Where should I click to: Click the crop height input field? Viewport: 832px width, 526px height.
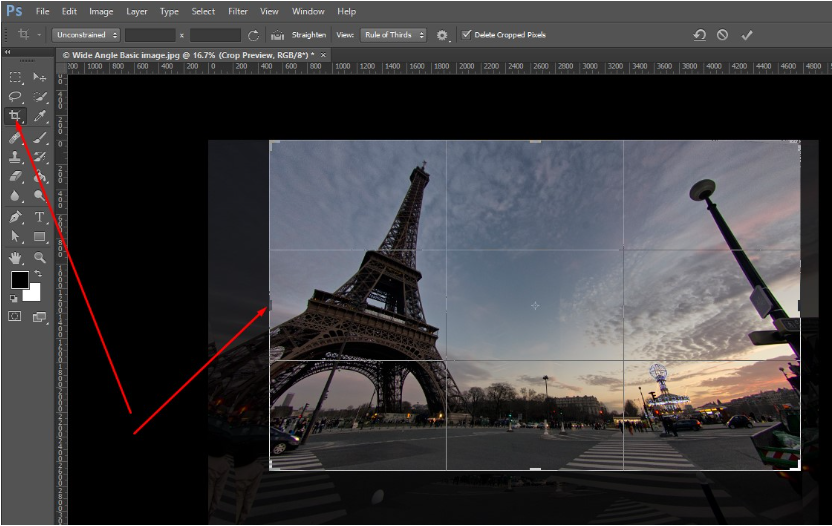pyautogui.click(x=215, y=35)
